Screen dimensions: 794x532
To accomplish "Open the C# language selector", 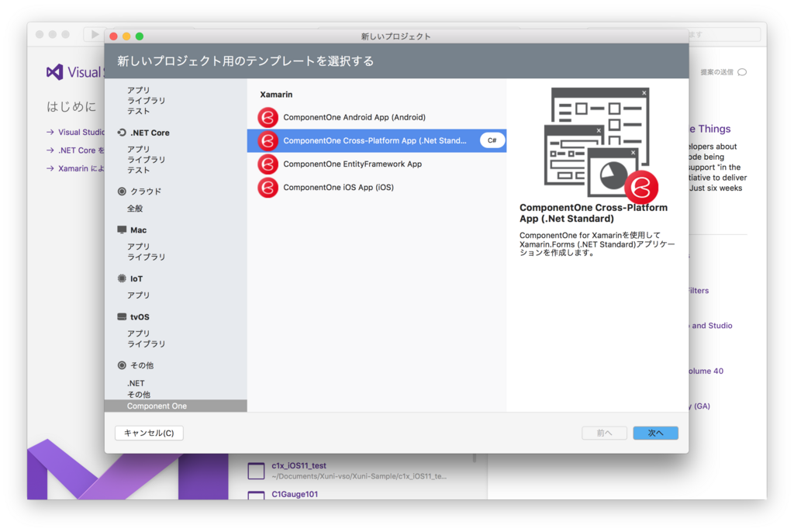I will pyautogui.click(x=492, y=141).
